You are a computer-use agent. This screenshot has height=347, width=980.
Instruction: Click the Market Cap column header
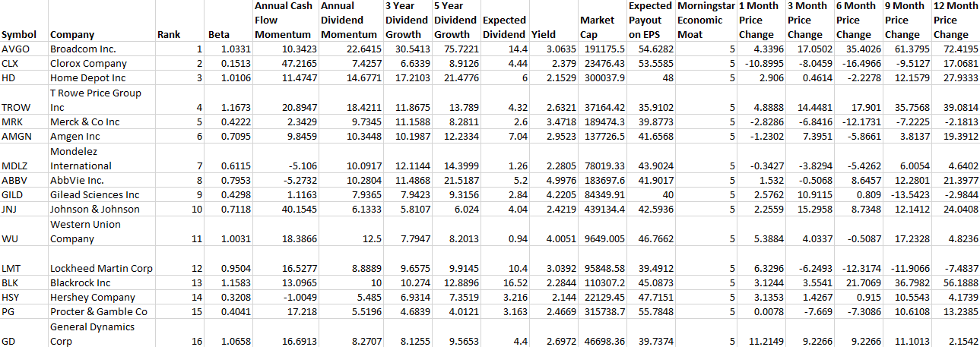click(x=597, y=27)
